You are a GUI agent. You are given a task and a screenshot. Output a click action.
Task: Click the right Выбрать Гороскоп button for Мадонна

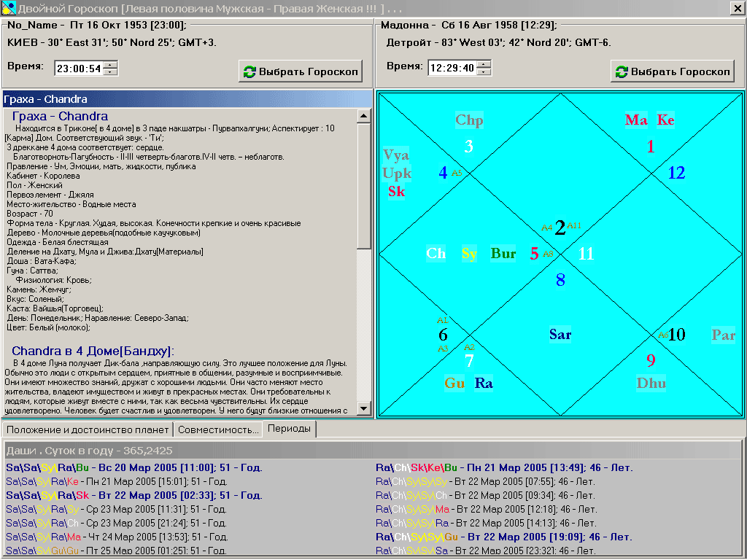coord(673,71)
